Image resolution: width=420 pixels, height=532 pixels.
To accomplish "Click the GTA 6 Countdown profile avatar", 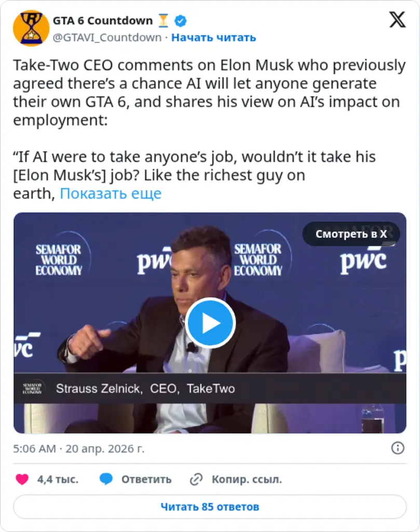I will point(31,29).
